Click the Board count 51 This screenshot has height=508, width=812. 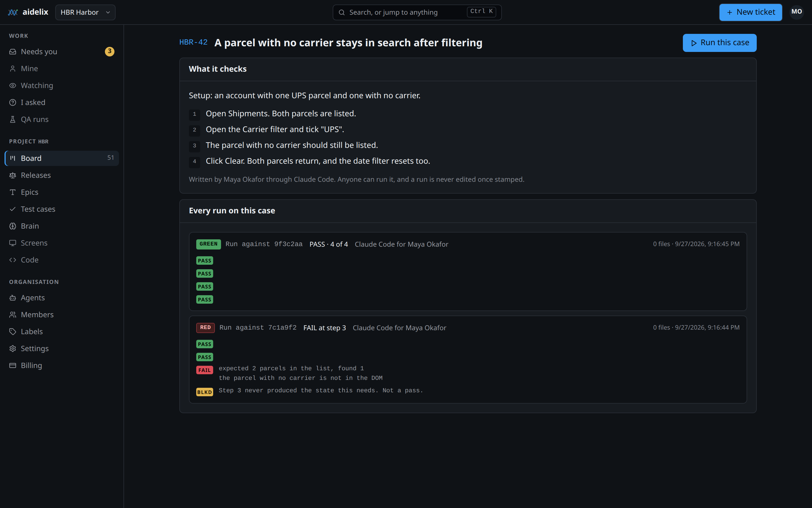(111, 158)
